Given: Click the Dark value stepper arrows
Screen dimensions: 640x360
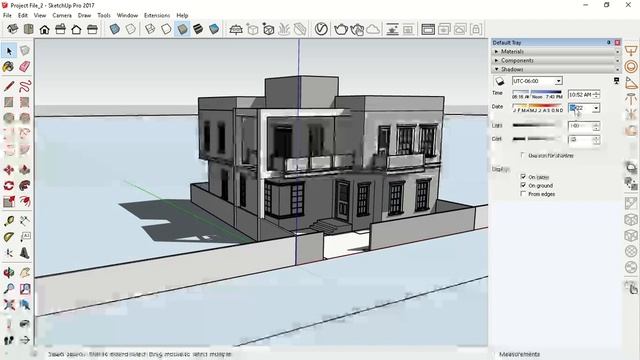Looking at the screenshot, I should pyautogui.click(x=596, y=140).
